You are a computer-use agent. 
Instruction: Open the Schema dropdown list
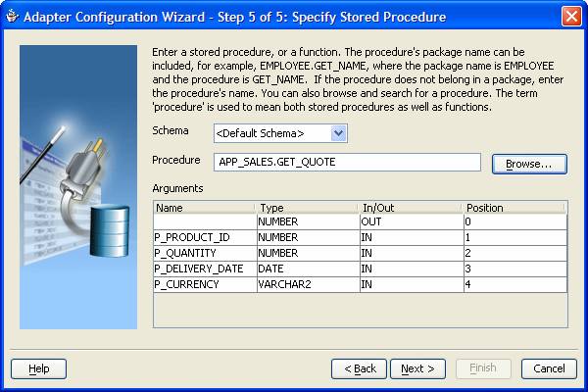coord(338,132)
